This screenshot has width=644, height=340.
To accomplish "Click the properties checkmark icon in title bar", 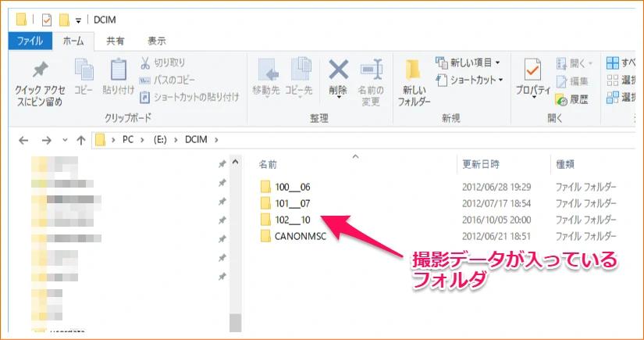I will pyautogui.click(x=46, y=20).
